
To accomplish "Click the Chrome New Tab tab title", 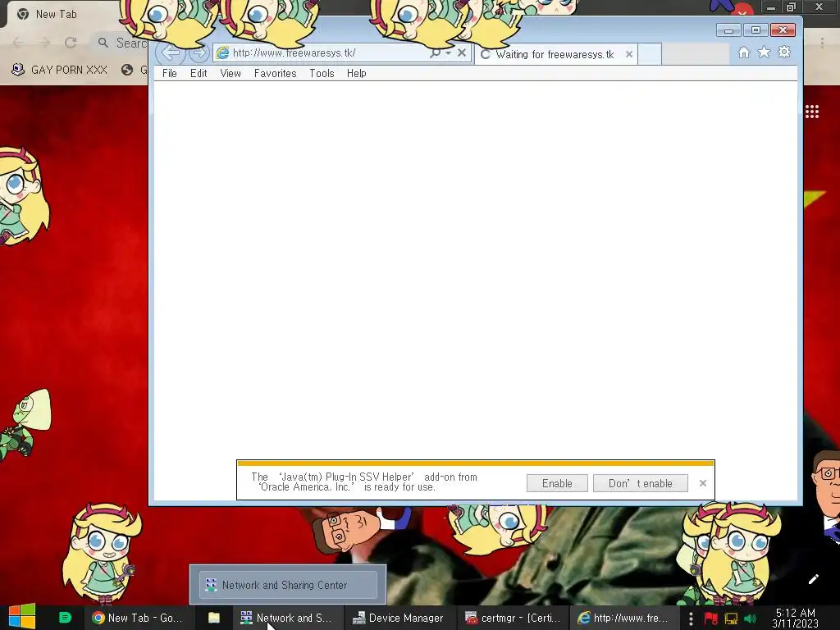I will point(56,14).
